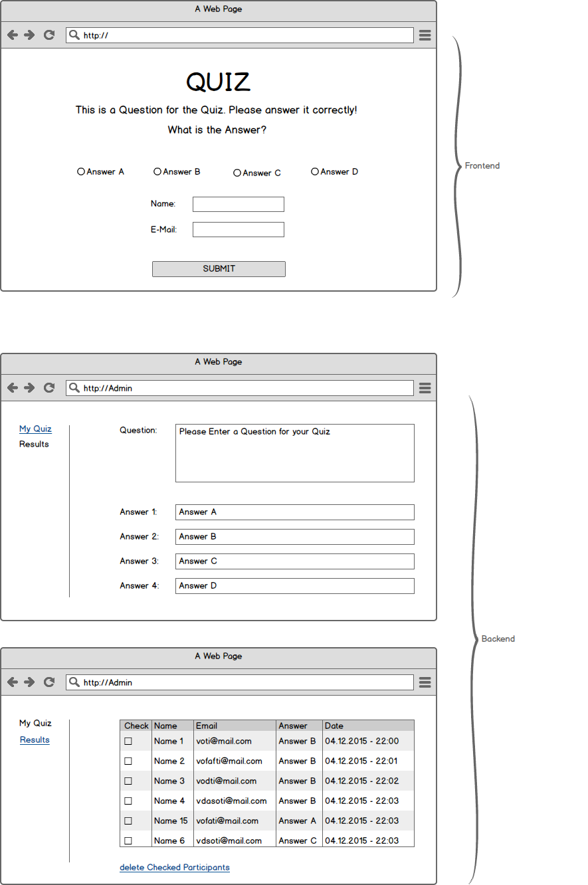The image size is (588, 885).
Task: Open hamburger menu in the Results table browser
Action: coord(425,682)
